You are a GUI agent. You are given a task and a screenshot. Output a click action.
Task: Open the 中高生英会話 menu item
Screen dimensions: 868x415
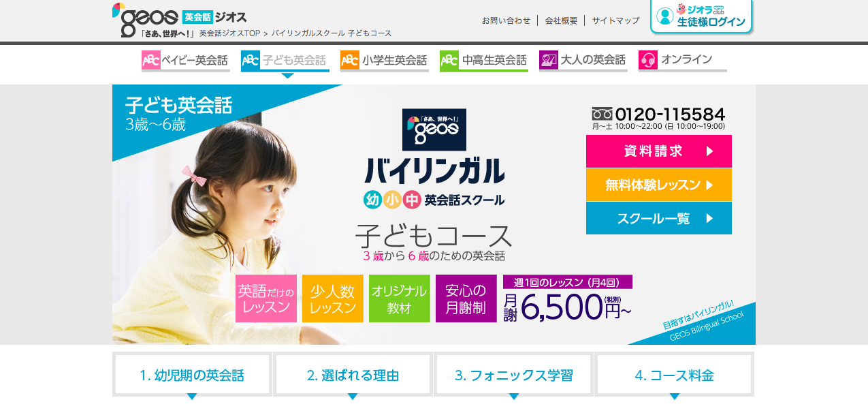click(483, 61)
